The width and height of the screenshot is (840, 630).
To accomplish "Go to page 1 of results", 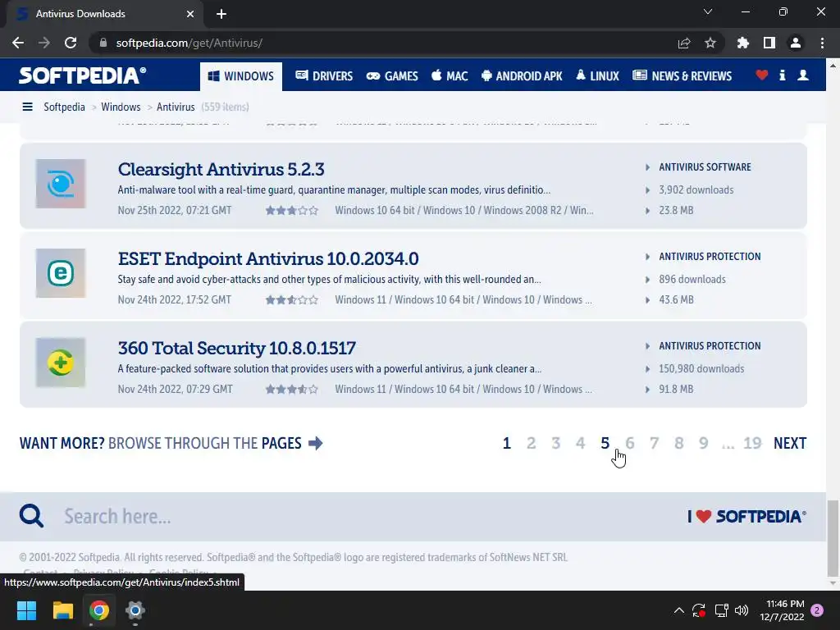I will (x=506, y=443).
